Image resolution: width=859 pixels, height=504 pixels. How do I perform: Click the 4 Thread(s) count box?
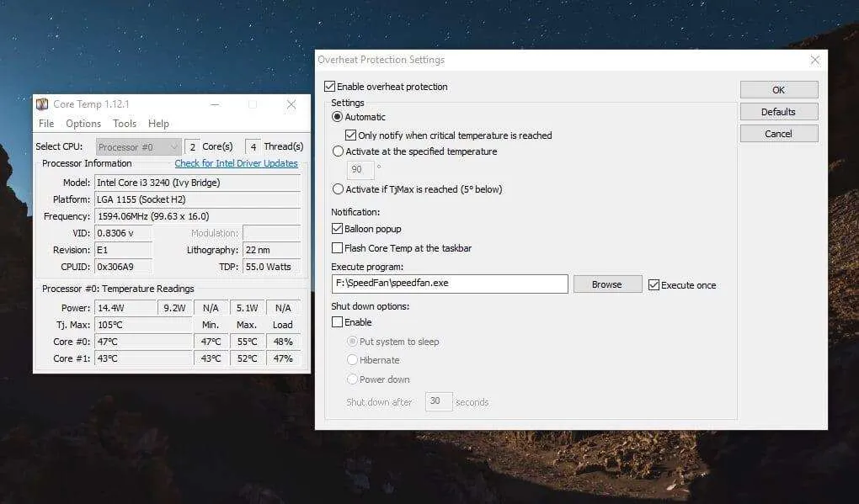253,146
